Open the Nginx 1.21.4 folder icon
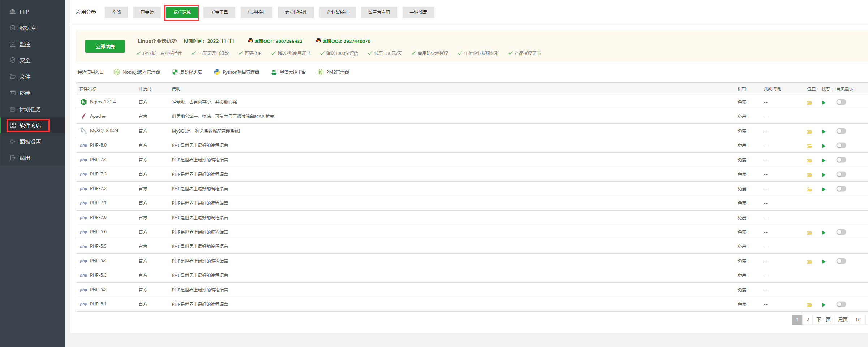868x347 pixels. [x=809, y=103]
